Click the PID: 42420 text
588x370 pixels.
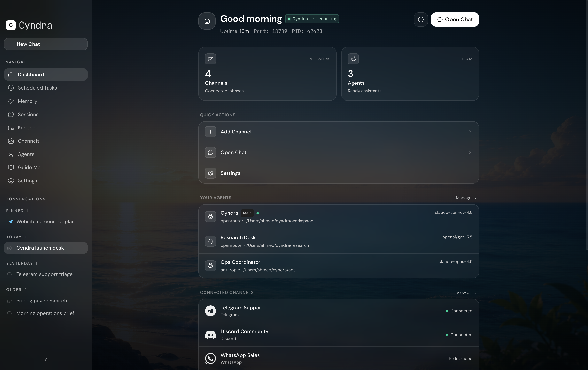point(307,31)
